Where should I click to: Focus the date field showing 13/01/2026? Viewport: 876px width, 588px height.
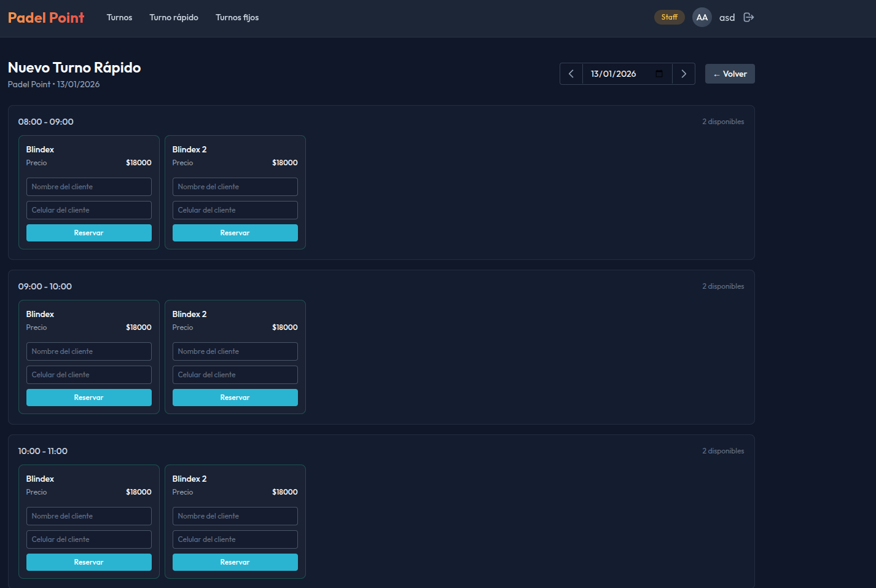[x=617, y=74]
